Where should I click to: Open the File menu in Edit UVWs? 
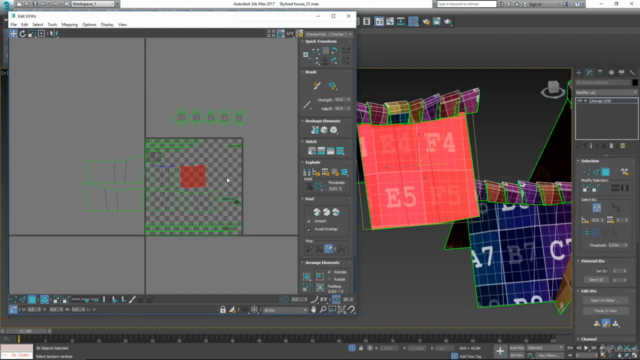pyautogui.click(x=14, y=24)
